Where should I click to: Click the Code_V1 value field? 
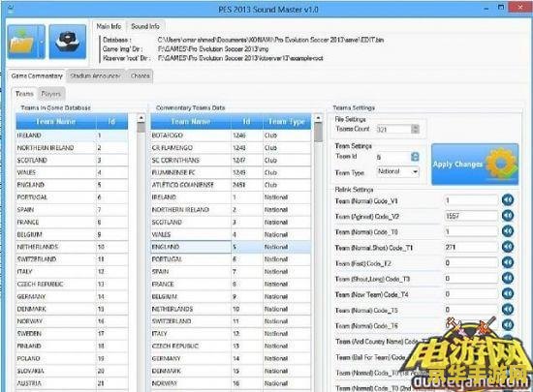click(x=471, y=200)
